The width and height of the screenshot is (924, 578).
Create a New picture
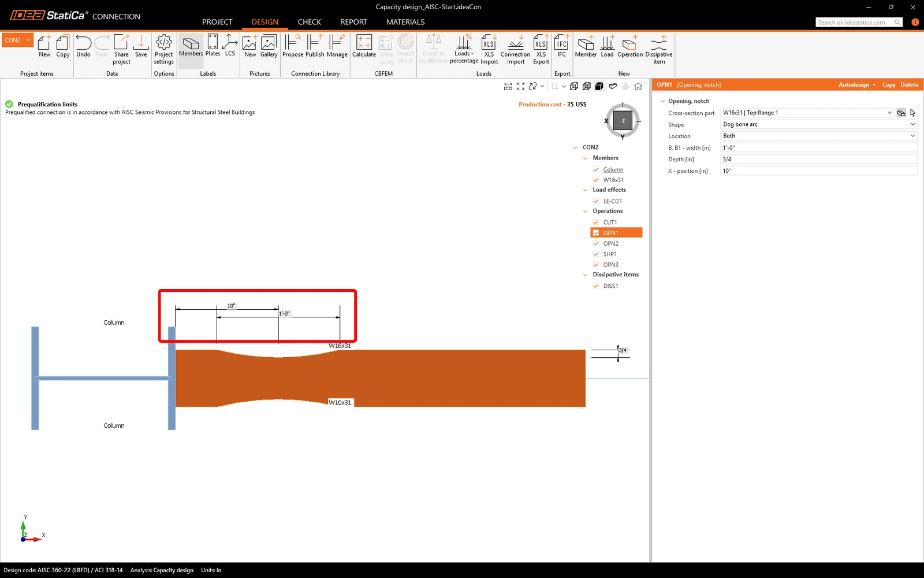(250, 46)
